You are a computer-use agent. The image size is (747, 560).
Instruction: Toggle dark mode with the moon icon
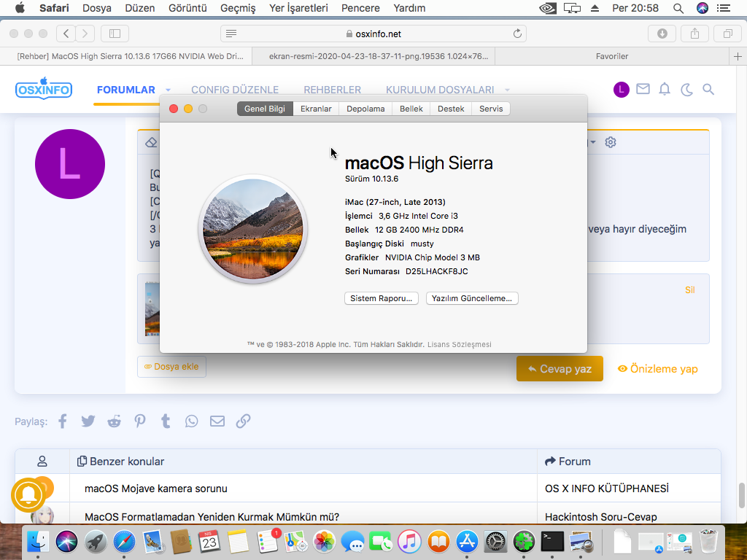point(686,90)
